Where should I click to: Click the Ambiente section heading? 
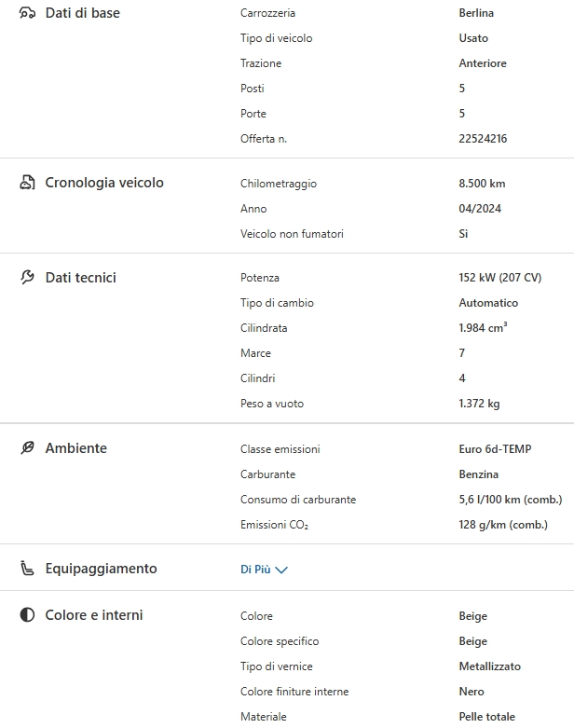pyautogui.click(x=75, y=448)
